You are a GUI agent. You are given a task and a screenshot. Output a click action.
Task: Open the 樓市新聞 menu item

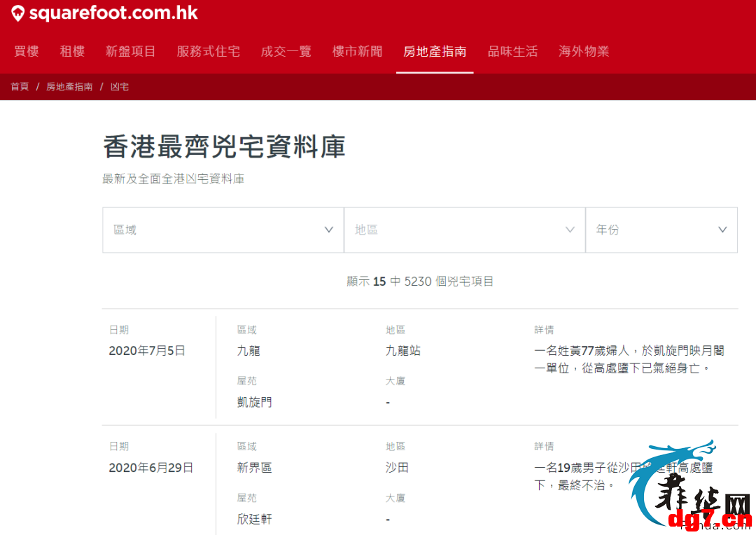tap(357, 51)
